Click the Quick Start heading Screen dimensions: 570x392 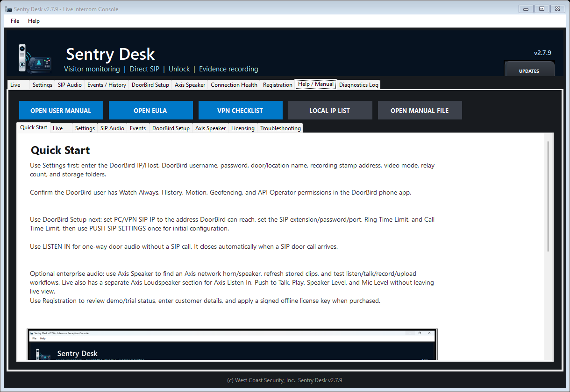click(60, 150)
